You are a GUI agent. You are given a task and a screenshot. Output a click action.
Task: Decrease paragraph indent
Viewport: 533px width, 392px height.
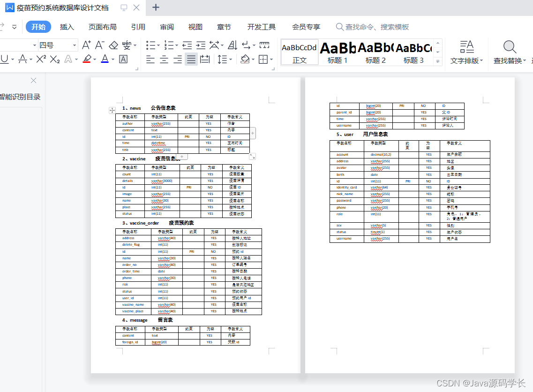[187, 45]
